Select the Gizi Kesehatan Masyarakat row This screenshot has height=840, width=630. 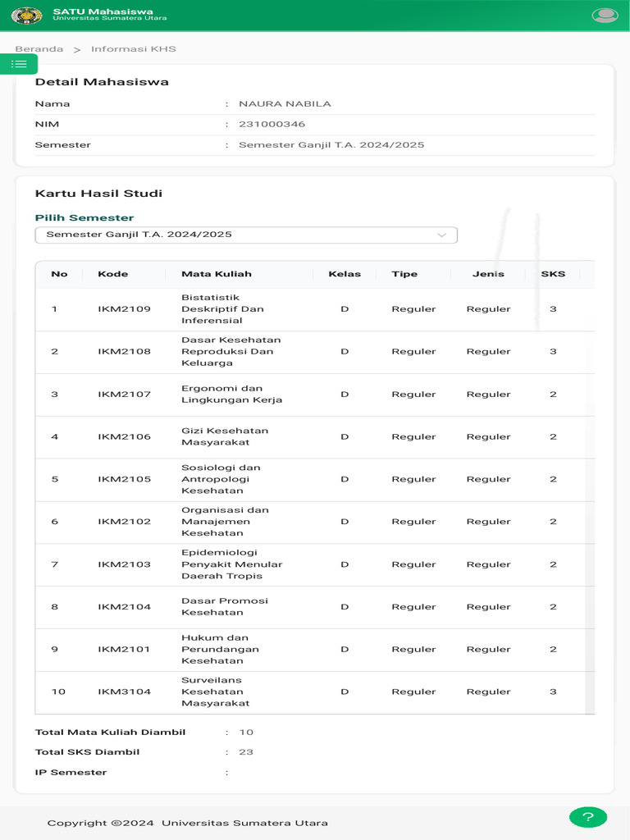click(224, 436)
